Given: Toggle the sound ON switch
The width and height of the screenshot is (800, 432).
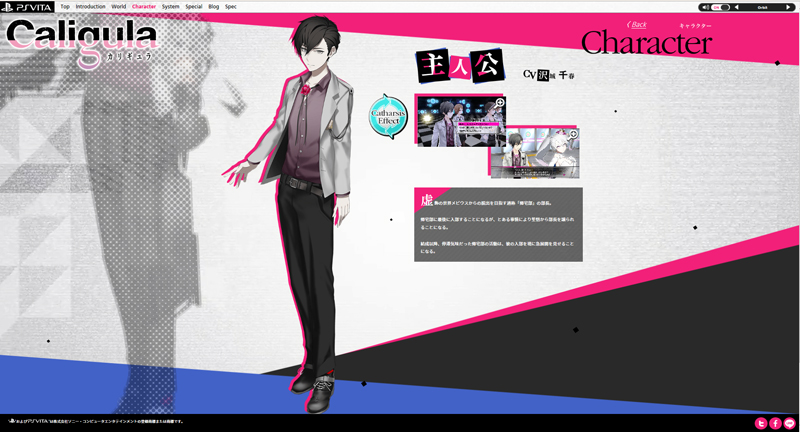Looking at the screenshot, I should (721, 7).
